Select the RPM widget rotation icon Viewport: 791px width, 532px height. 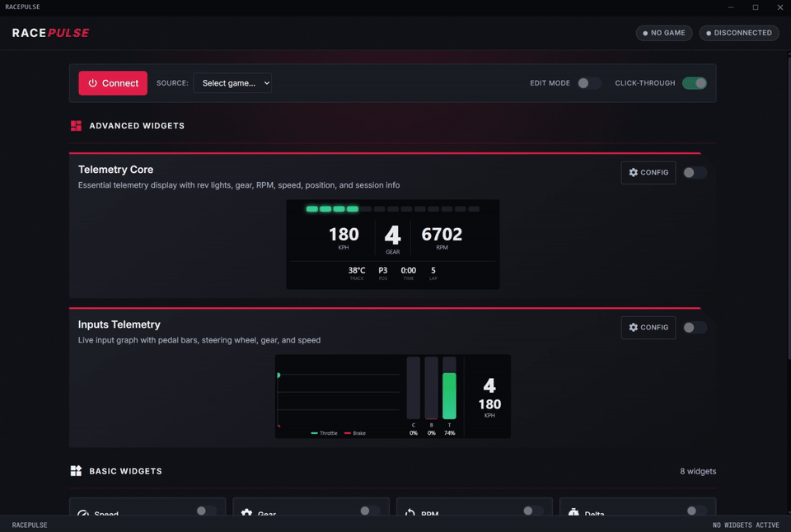pos(410,514)
